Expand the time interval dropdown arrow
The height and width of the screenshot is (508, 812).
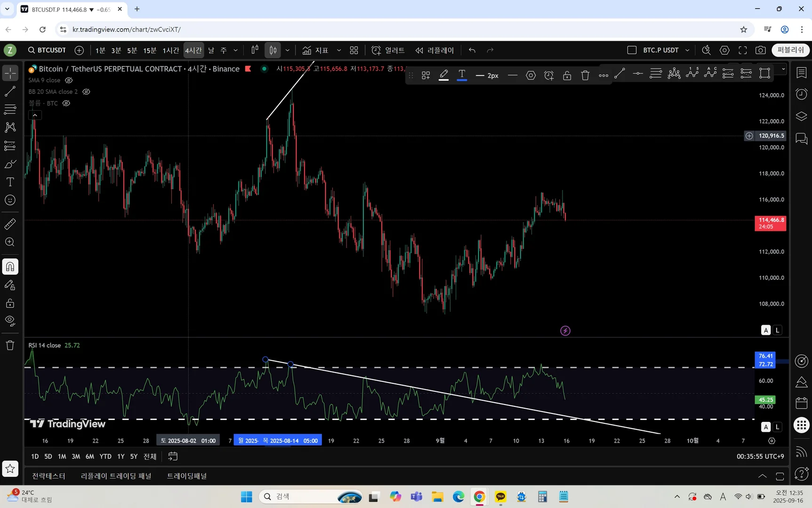[x=236, y=50]
